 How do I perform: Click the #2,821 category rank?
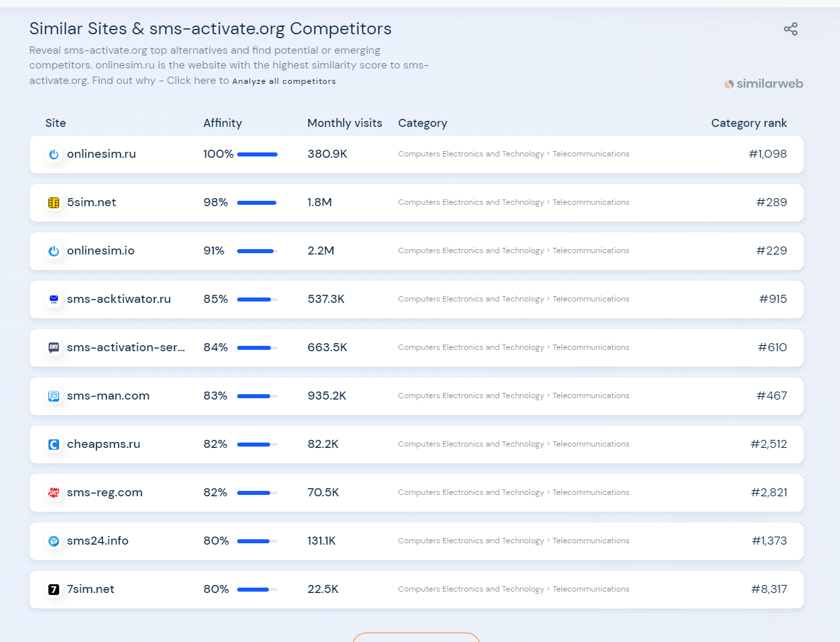click(x=769, y=492)
